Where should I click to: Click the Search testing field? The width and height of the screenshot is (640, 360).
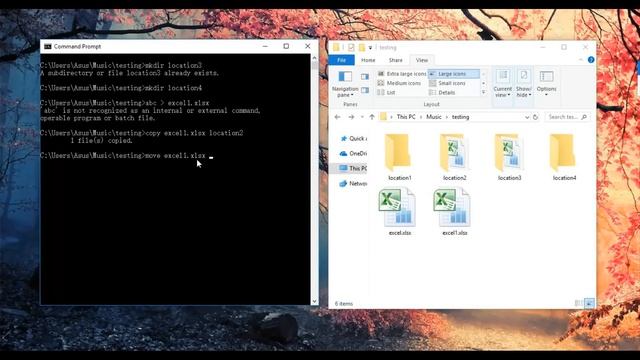pyautogui.click(x=567, y=117)
